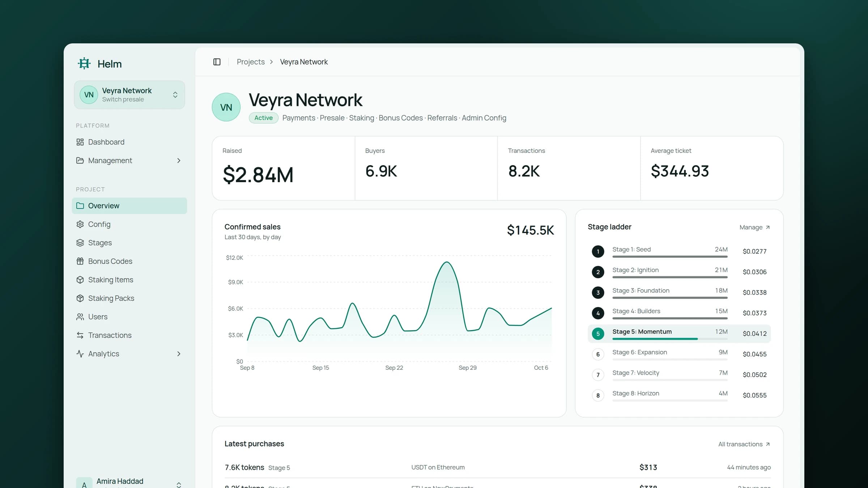Click the Stage 6: Expansion label

pyautogui.click(x=639, y=352)
